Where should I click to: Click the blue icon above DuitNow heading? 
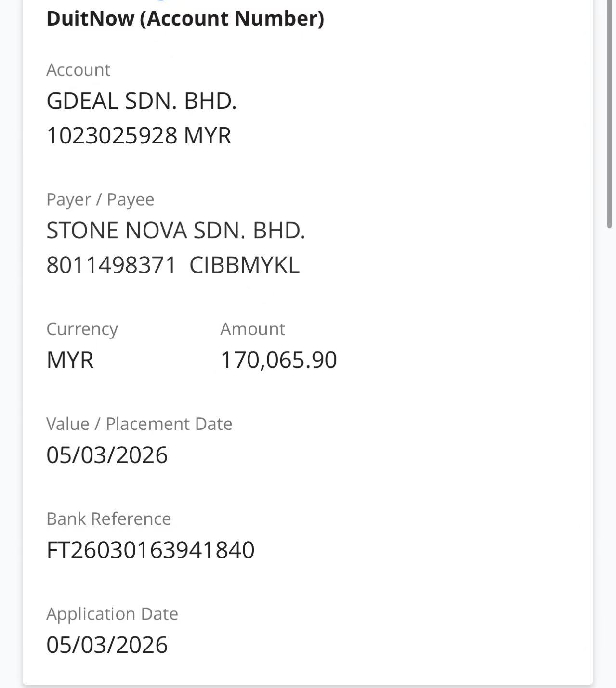[x=160, y=1]
